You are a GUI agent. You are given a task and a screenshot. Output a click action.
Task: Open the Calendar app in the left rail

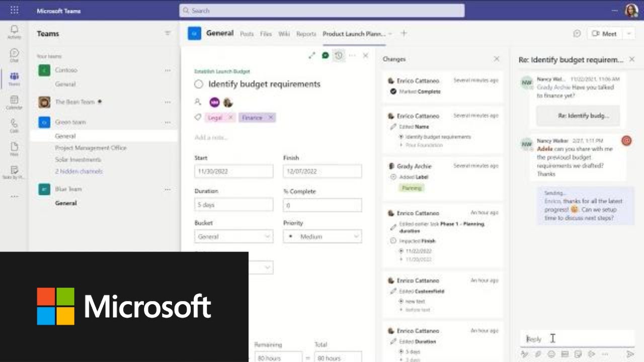point(14,102)
